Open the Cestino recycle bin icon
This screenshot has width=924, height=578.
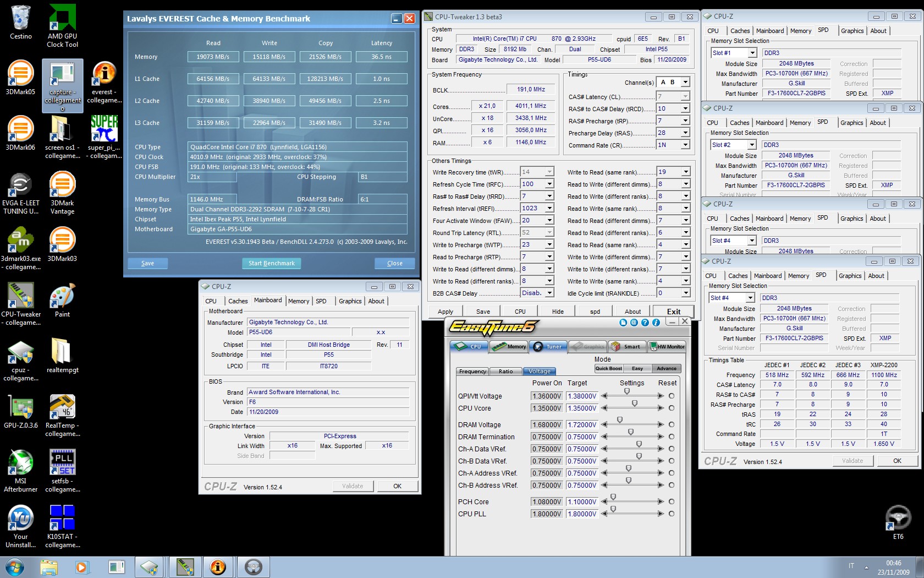(x=20, y=23)
